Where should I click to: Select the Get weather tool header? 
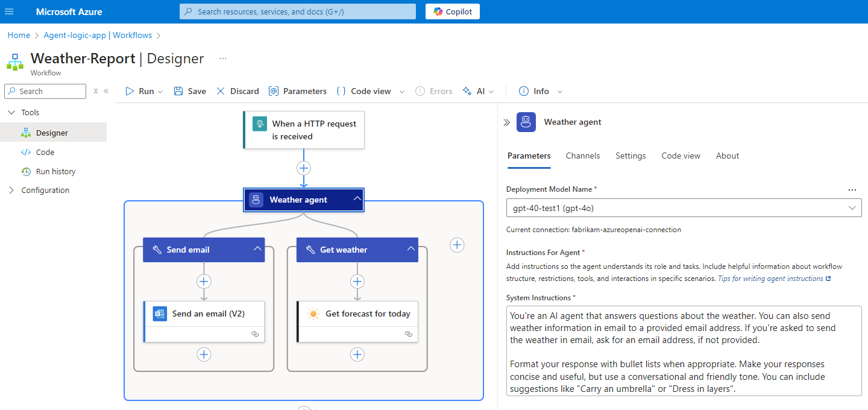click(x=357, y=250)
